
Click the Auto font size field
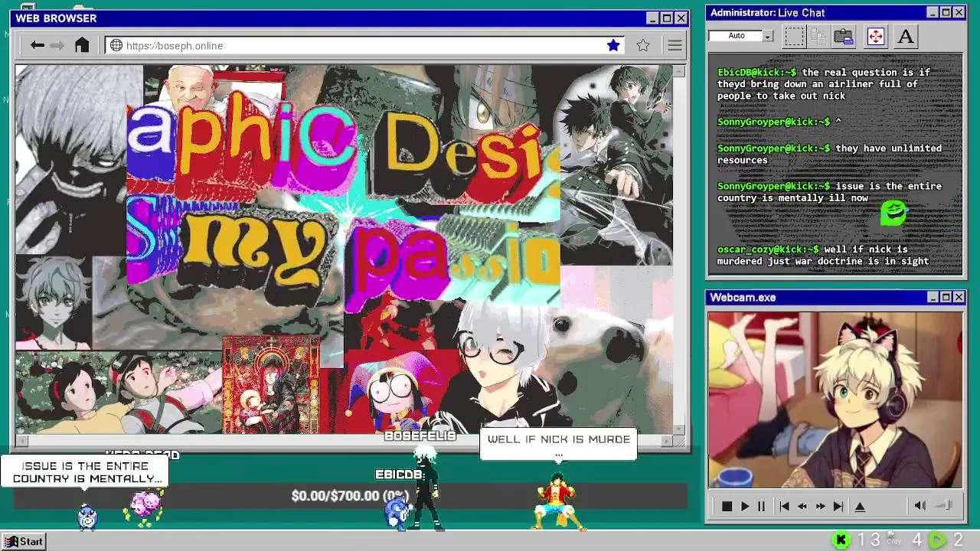click(736, 36)
